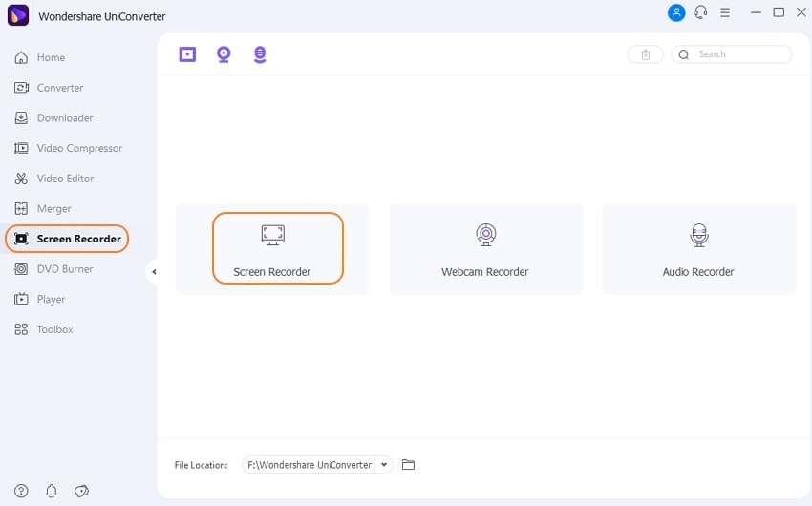Click the purple screen record toolbar icon
The width and height of the screenshot is (812, 506).
pos(187,54)
